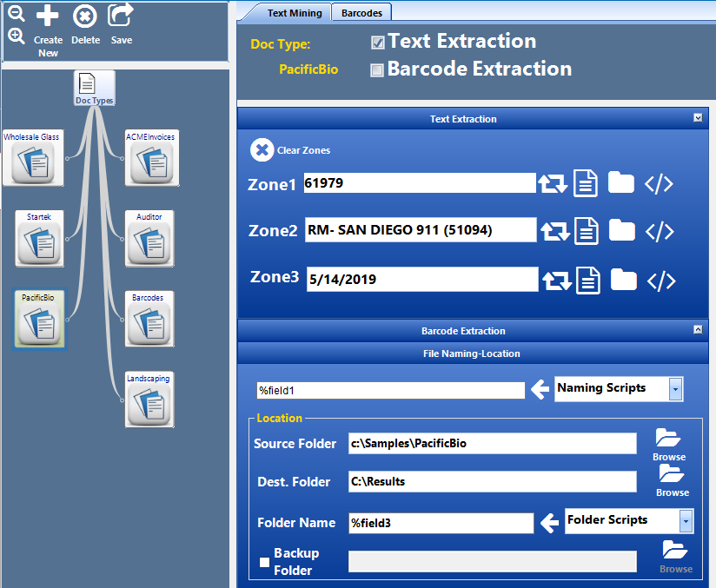Select the PacificBio doc type
The image size is (716, 588).
(x=39, y=319)
